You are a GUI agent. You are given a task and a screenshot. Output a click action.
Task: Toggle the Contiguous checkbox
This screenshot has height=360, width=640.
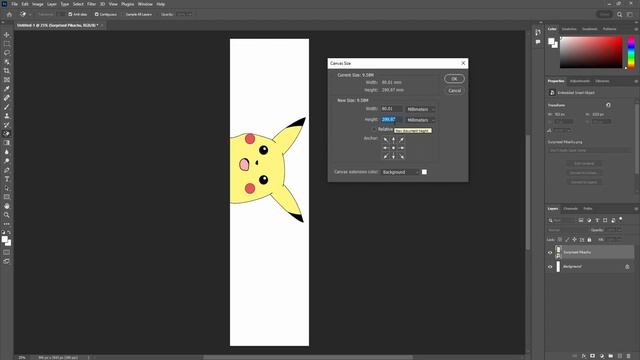97,14
